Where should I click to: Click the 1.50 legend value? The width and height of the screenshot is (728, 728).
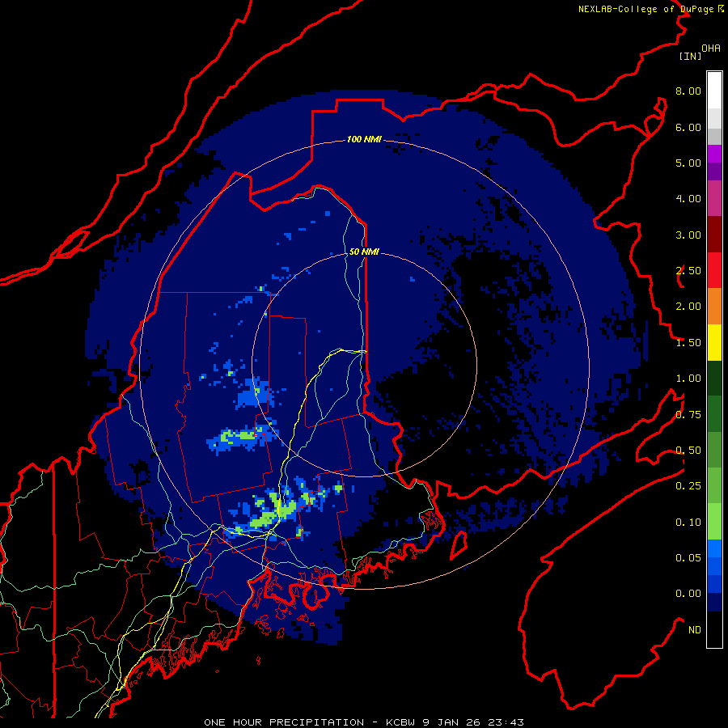[x=688, y=343]
